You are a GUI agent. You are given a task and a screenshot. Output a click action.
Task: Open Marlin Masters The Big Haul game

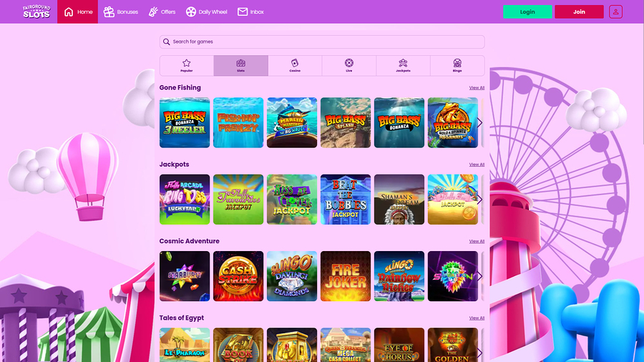coord(292,123)
